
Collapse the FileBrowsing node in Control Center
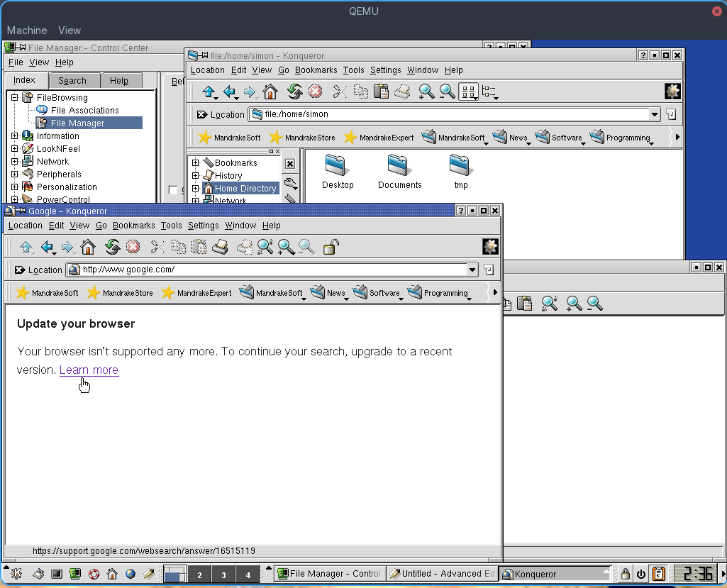point(14,97)
